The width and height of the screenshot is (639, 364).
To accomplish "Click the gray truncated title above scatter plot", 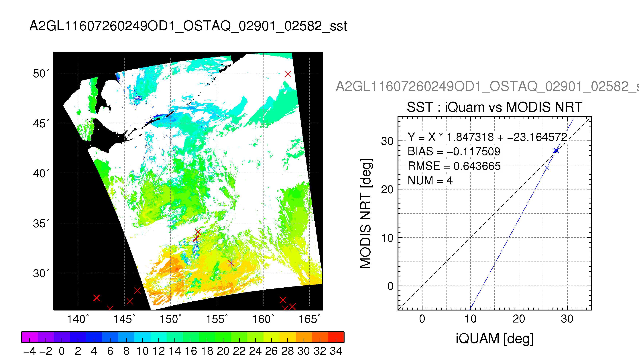I will pyautogui.click(x=487, y=86).
